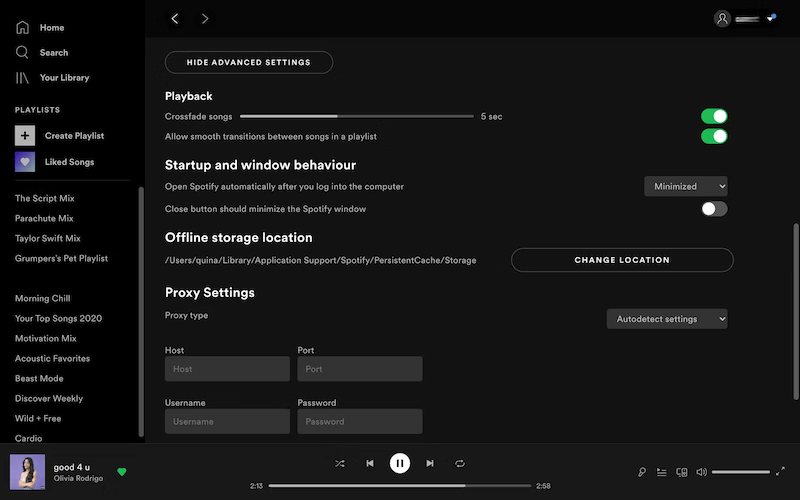The image size is (800, 500).
Task: Enable close button minimizes Spotify window
Action: (x=714, y=209)
